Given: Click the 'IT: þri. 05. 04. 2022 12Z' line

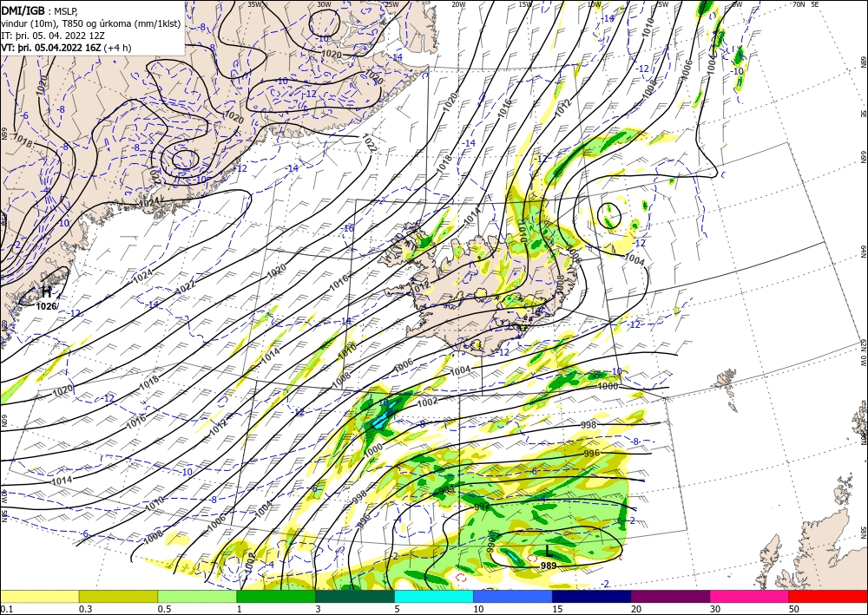Looking at the screenshot, I should (x=53, y=35).
